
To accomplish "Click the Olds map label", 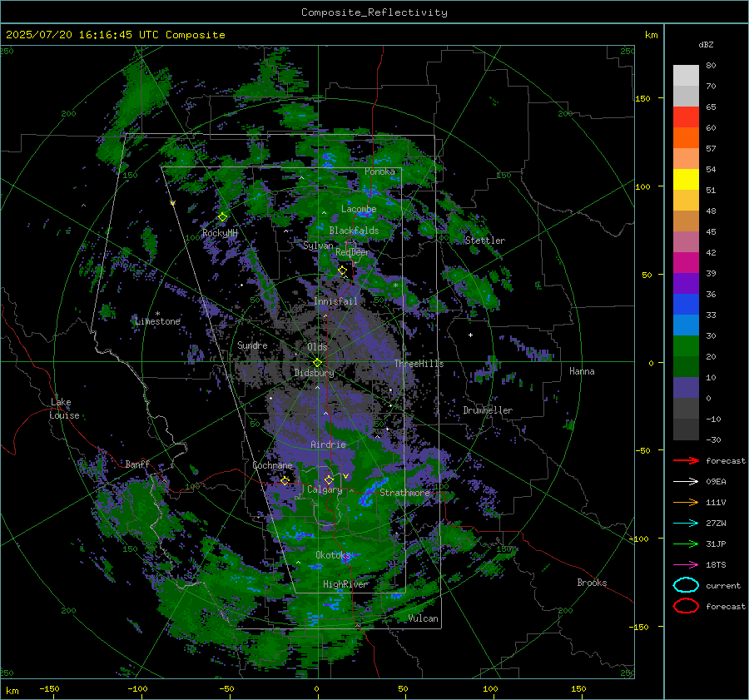I will [317, 347].
